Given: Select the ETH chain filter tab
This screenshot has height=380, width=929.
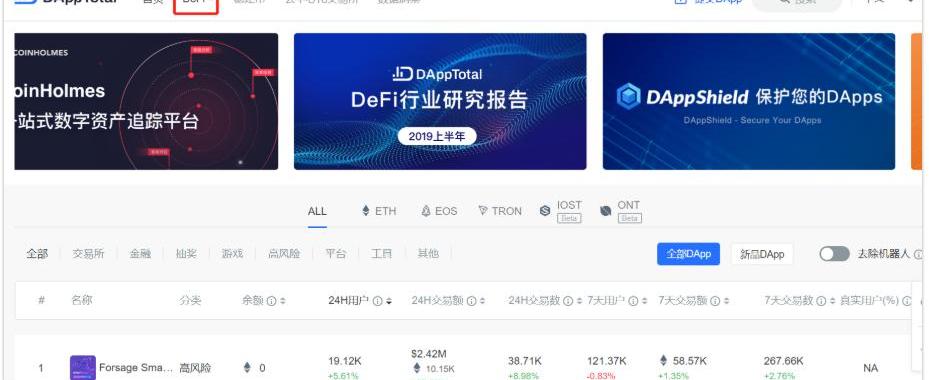Looking at the screenshot, I should tap(378, 211).
